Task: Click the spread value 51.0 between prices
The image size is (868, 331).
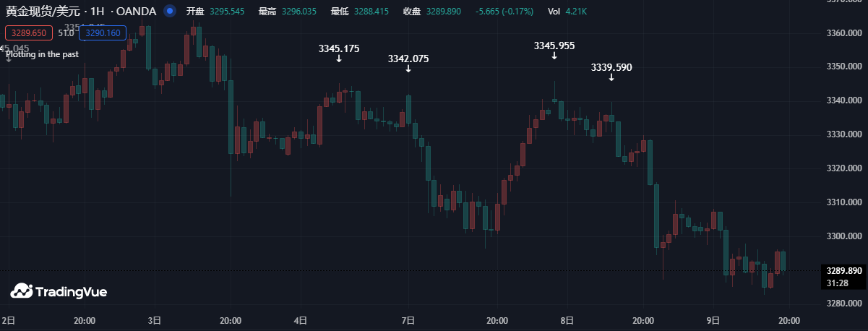Action: coord(66,33)
